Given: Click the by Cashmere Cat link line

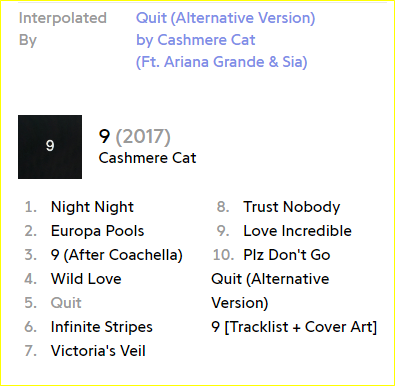Looking at the screenshot, I should (196, 40).
